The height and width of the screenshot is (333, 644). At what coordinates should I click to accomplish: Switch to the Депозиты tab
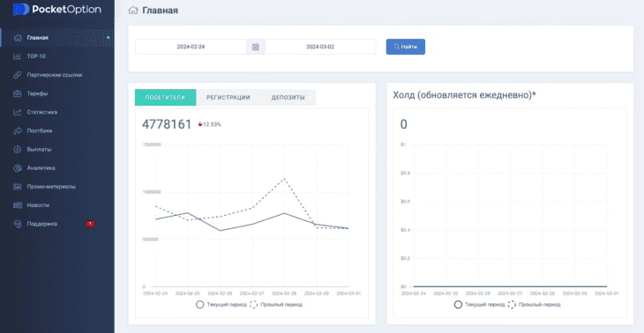click(x=288, y=98)
